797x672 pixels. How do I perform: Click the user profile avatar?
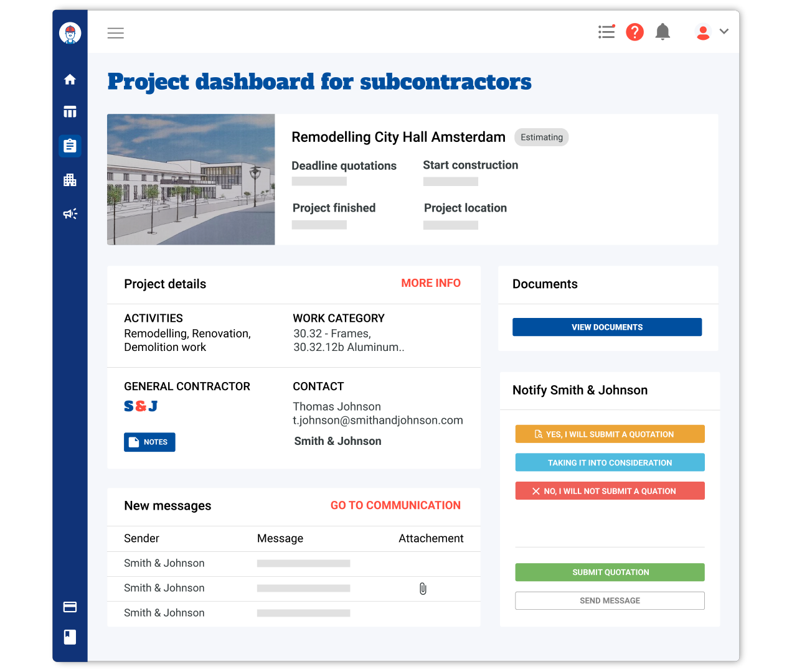[703, 32]
